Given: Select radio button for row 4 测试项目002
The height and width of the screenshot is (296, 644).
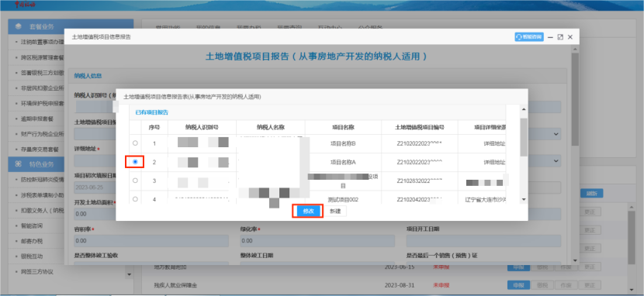Looking at the screenshot, I should [135, 199].
